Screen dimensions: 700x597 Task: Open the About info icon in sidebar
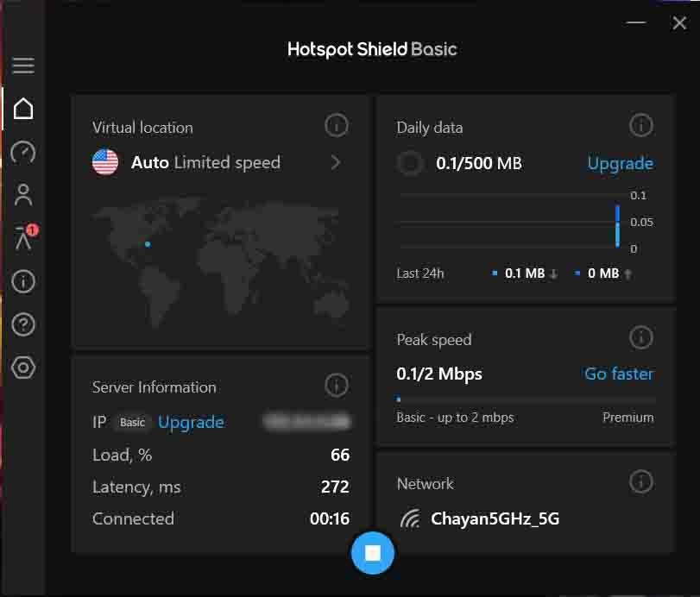coord(23,281)
